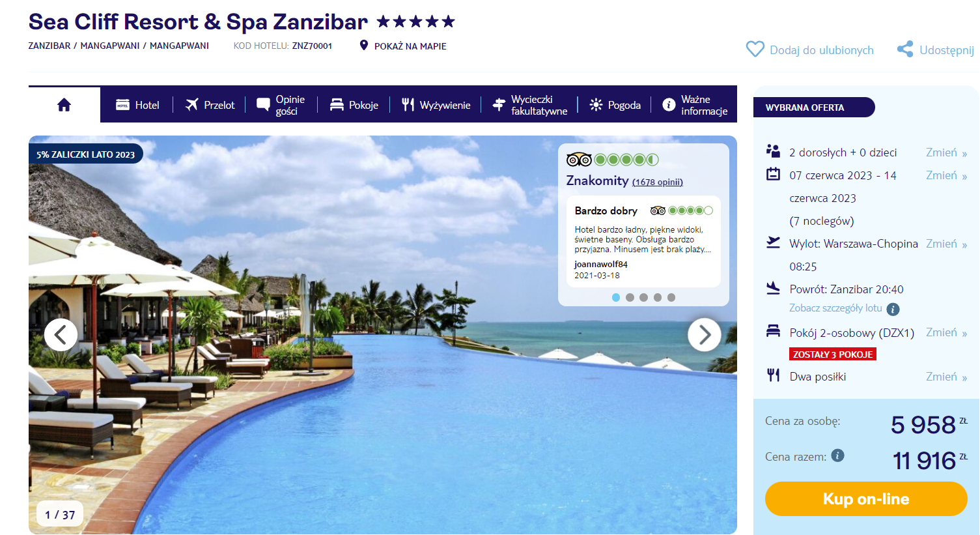Screen dimensions: 980x535
Task: Show previous photo with left arrow
Action: (61, 335)
